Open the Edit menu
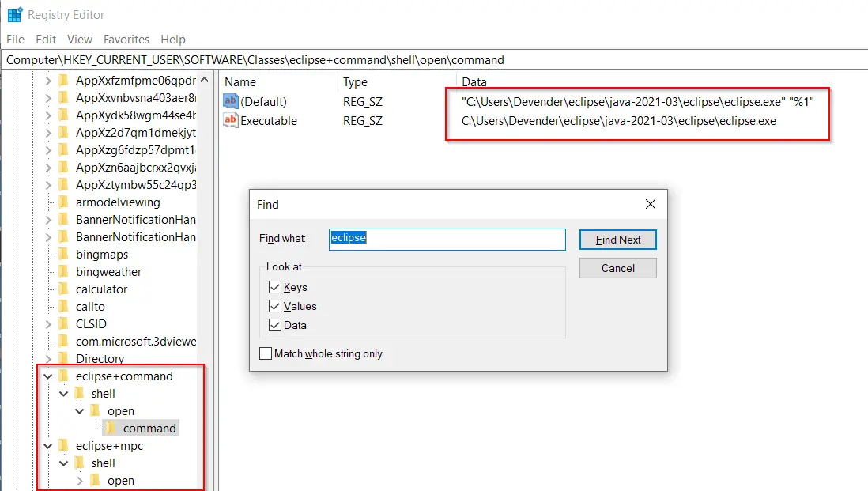The width and height of the screenshot is (868, 491). click(x=45, y=39)
